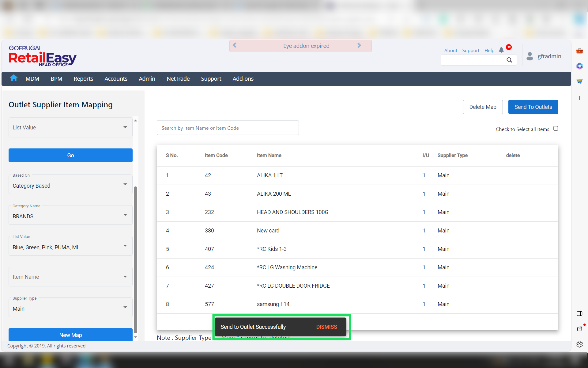
Task: Click the left panel scrollbar thumb
Action: click(135, 259)
